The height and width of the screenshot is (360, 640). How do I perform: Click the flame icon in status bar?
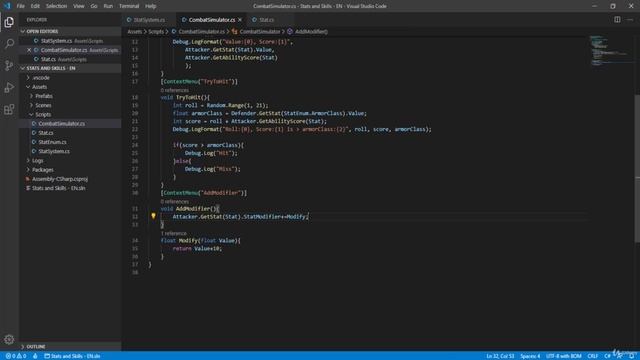click(35, 356)
